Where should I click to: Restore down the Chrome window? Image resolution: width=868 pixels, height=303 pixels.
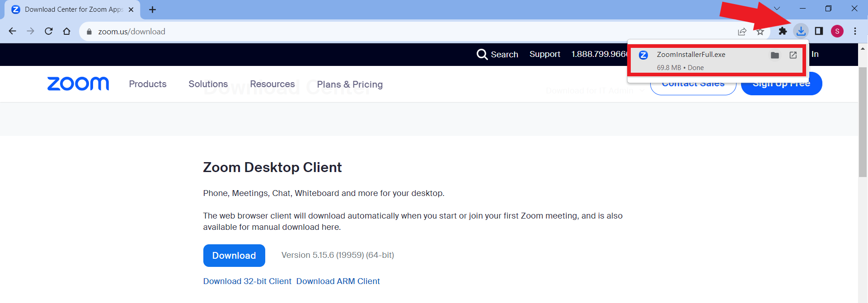click(828, 9)
